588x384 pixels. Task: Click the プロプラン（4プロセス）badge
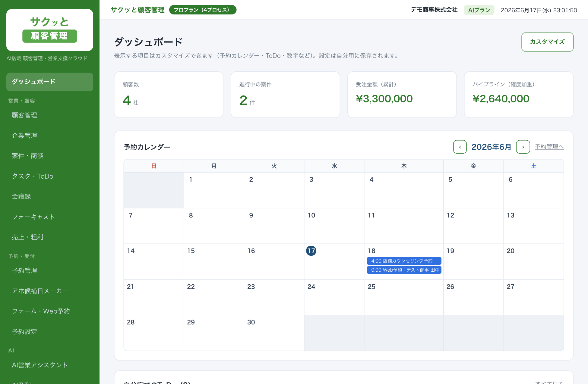click(203, 10)
